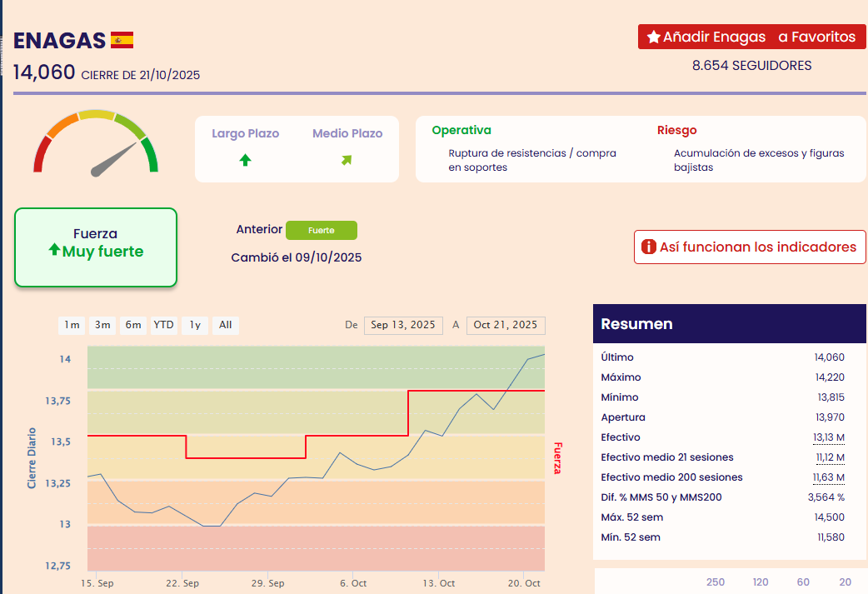Image resolution: width=868 pixels, height=594 pixels.
Task: Click the Efectivo value 13,13 M
Action: coord(828,437)
